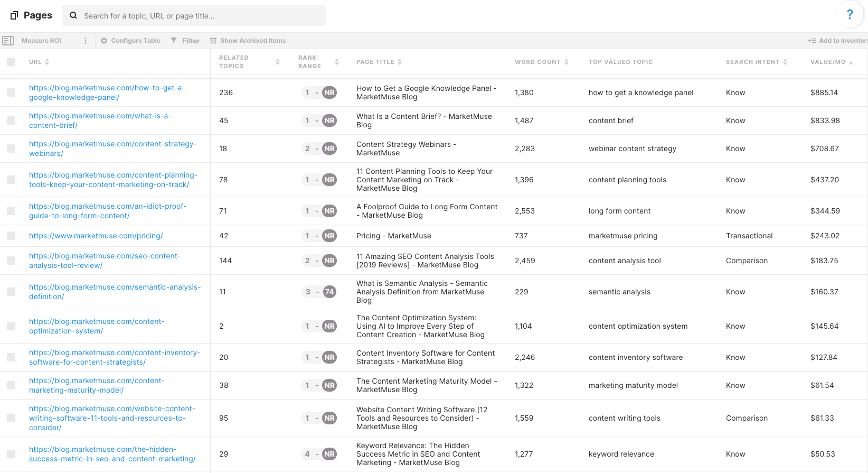The height and width of the screenshot is (473, 868).
Task: Toggle the side panel layout icon
Action: [8, 41]
